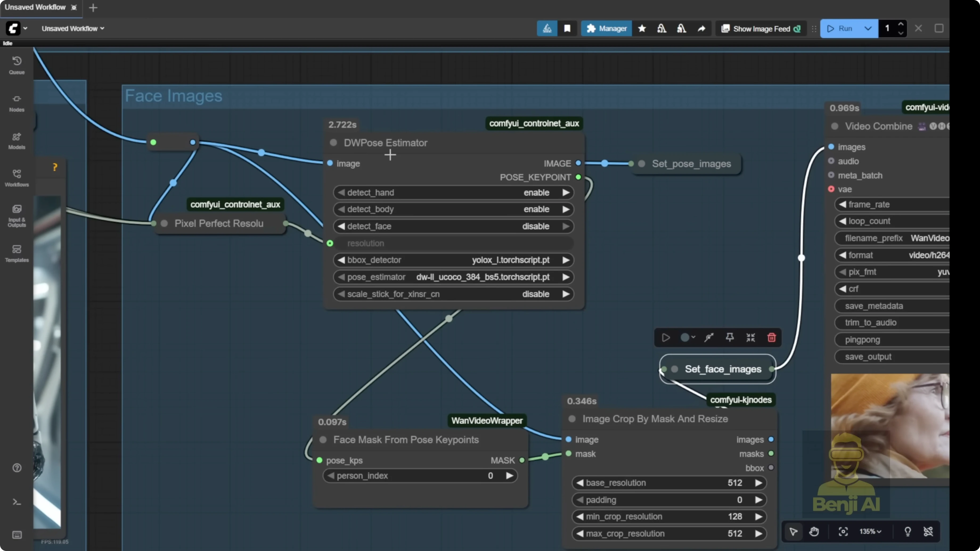Viewport: 980px width, 551px height.
Task: Open the 135% zoom level dropdown
Action: (x=871, y=531)
